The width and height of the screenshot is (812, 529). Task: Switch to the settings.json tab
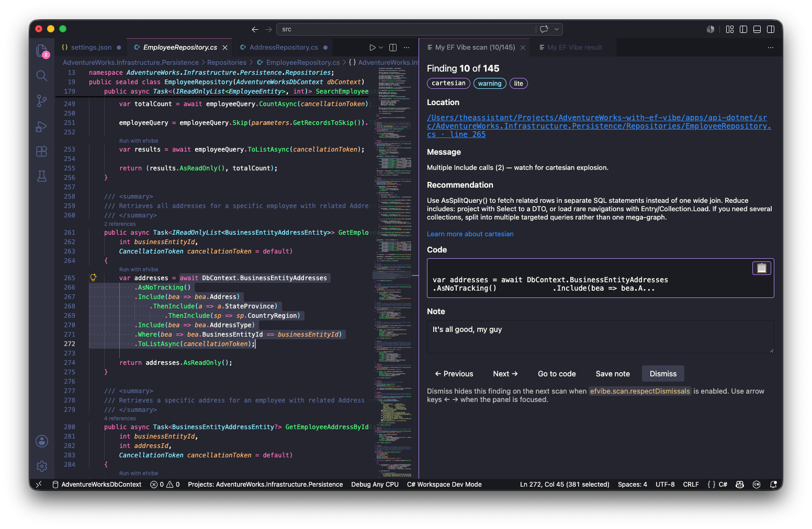point(92,48)
